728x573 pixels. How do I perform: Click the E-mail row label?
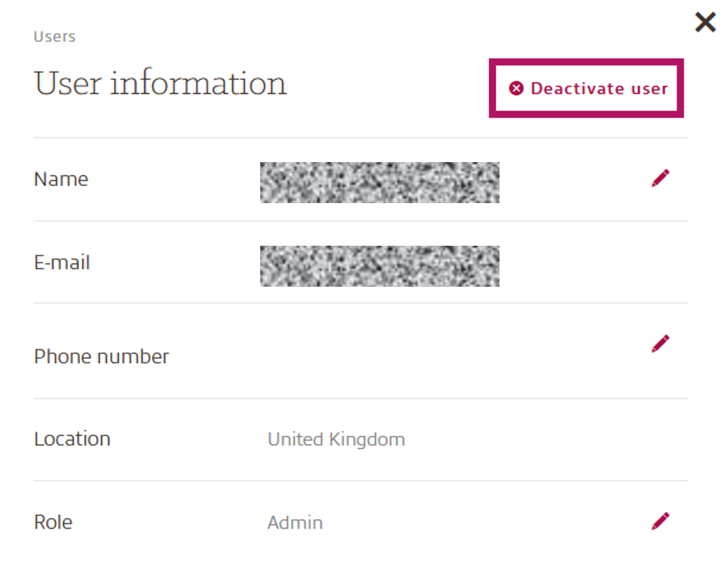pos(62,262)
